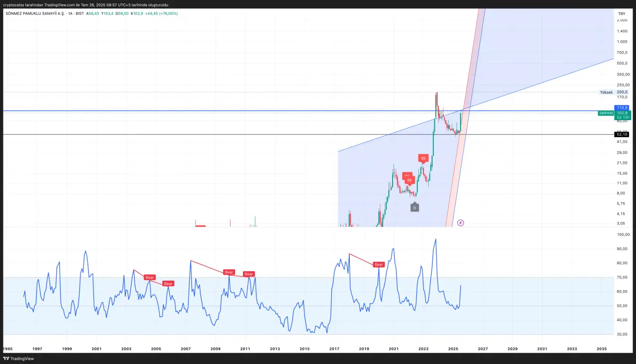The height and width of the screenshot is (364, 636).
Task: Click the Bear label near 2004
Action: [x=150, y=277]
